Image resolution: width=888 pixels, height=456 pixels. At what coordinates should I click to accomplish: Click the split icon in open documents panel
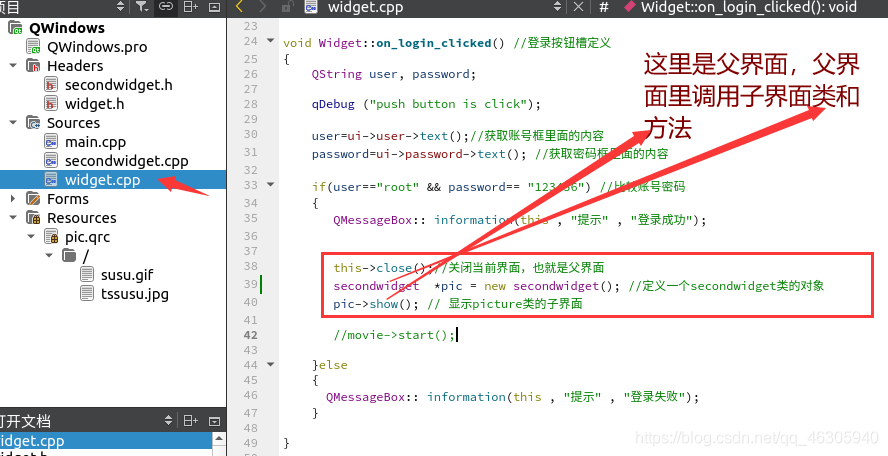[190, 420]
